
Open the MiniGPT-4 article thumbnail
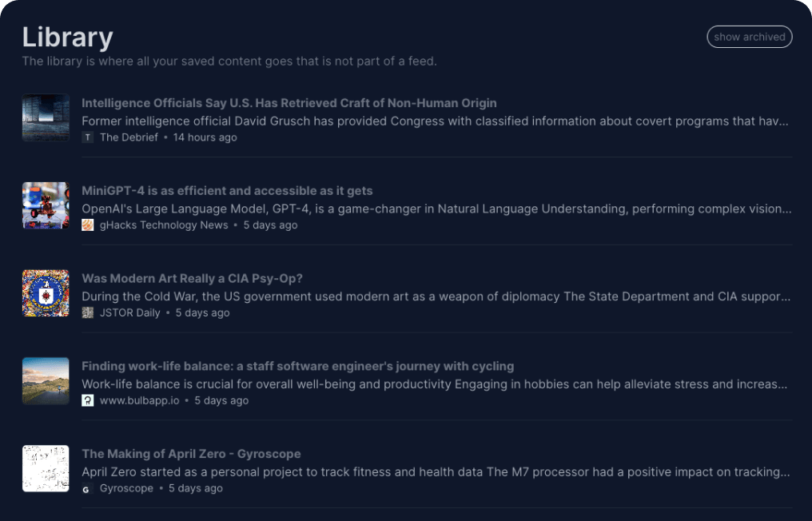click(46, 206)
